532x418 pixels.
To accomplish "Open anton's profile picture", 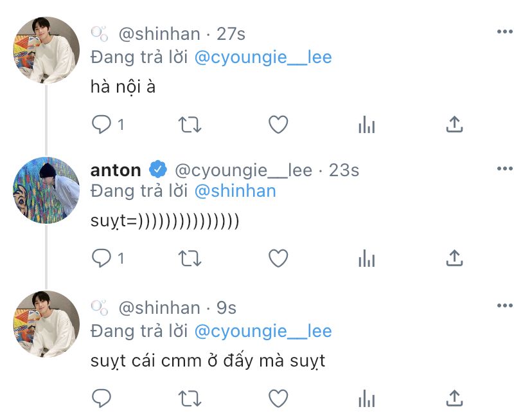I will [46, 190].
